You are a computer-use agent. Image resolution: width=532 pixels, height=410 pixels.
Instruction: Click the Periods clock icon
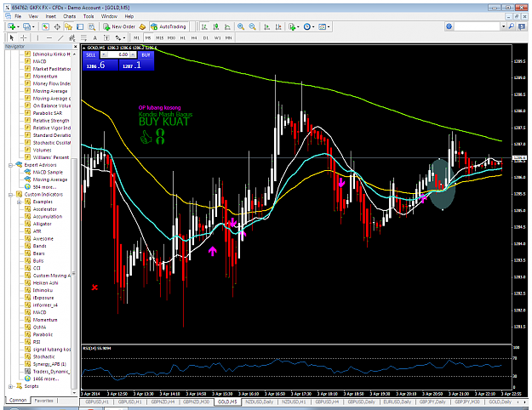[307, 26]
